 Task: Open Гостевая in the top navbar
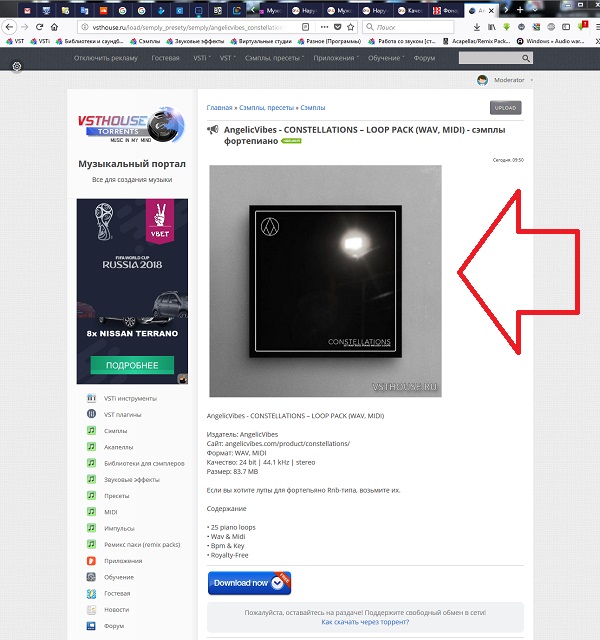pos(165,58)
